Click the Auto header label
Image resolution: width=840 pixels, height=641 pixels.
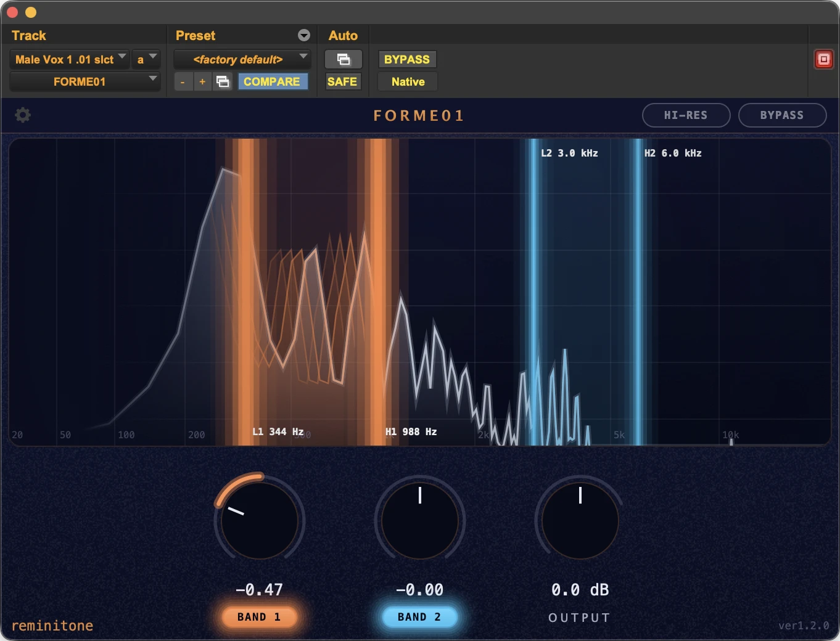[x=343, y=35]
